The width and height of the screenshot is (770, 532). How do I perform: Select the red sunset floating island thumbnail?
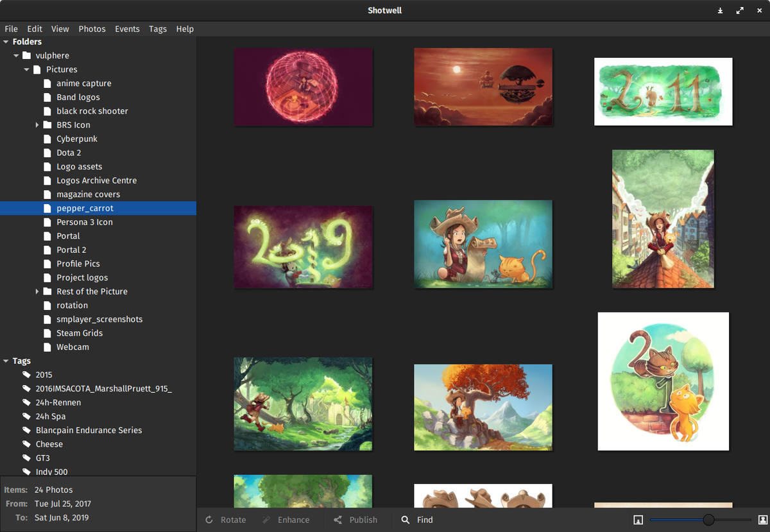(483, 87)
